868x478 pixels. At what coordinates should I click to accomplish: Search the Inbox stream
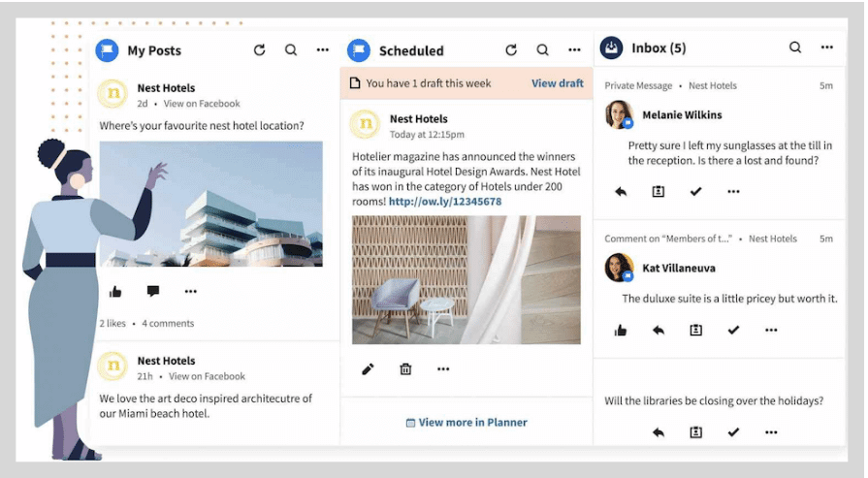pyautogui.click(x=795, y=48)
